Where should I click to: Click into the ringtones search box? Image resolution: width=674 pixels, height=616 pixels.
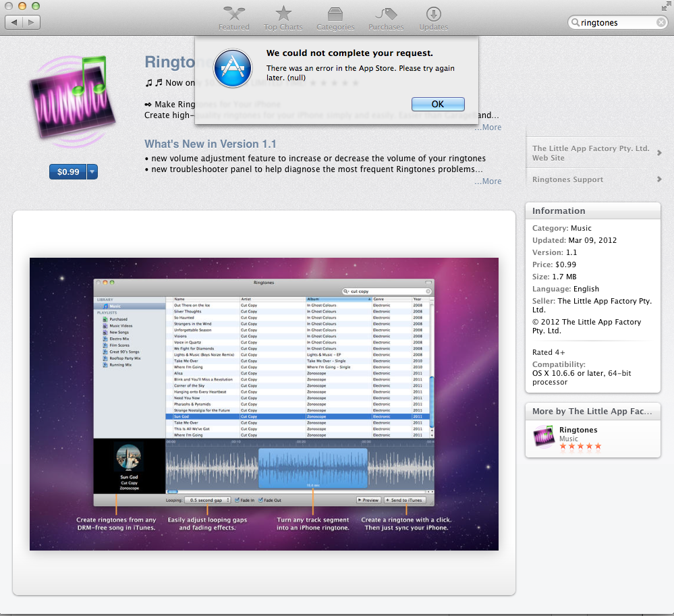[617, 22]
